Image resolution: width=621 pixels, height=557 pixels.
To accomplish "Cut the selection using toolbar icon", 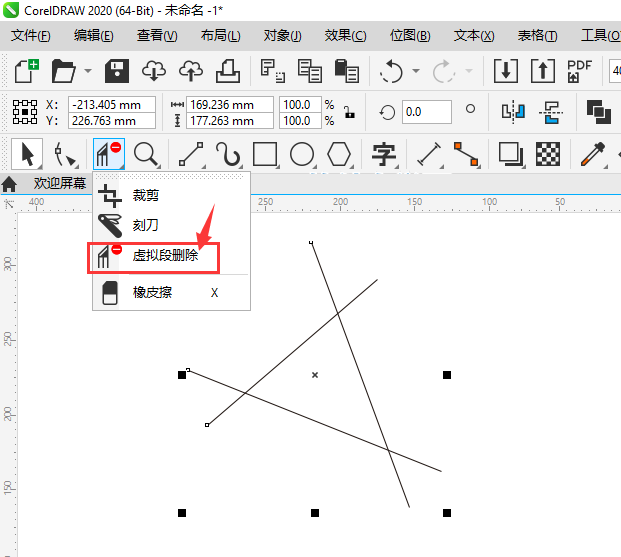I will pos(272,71).
